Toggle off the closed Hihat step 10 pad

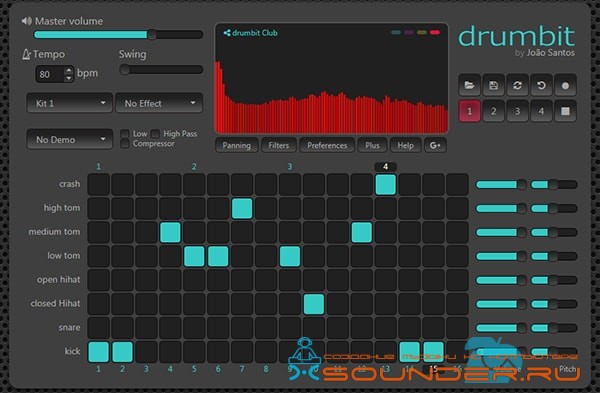pyautogui.click(x=314, y=304)
